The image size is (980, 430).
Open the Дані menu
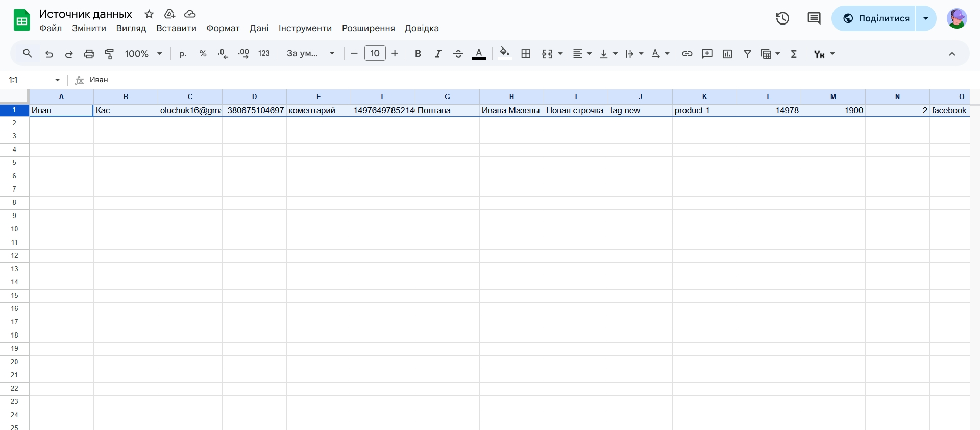pyautogui.click(x=259, y=29)
